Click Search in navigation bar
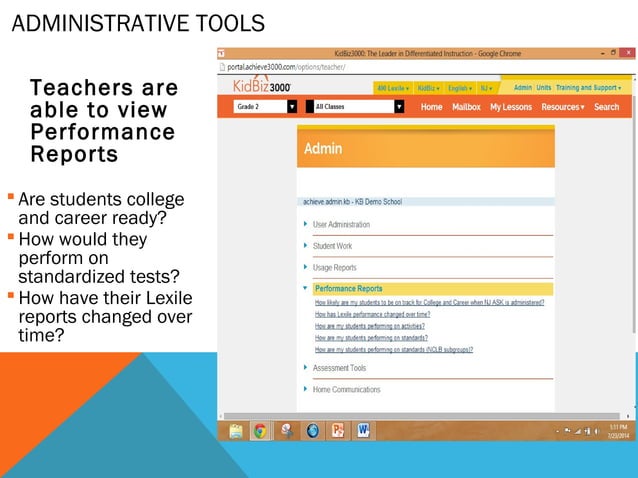638x478 pixels. click(606, 107)
